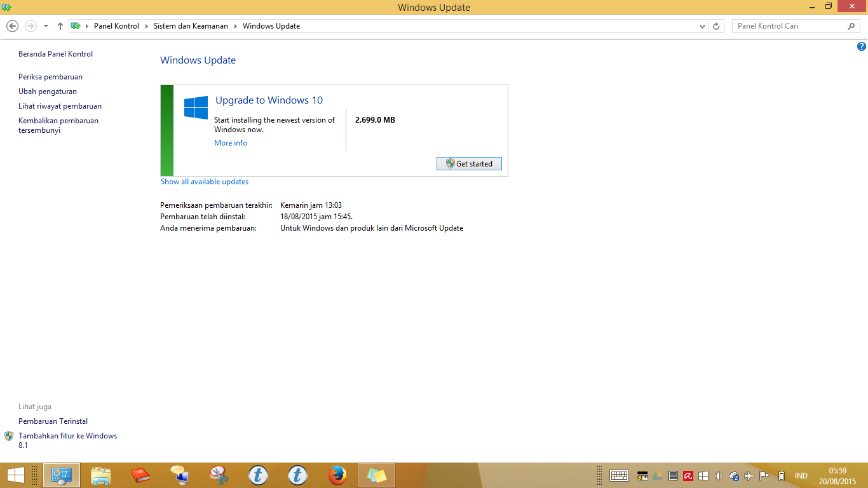Click Periksa pembaruan in the sidebar
Viewport: 868px width, 488px height.
point(50,77)
